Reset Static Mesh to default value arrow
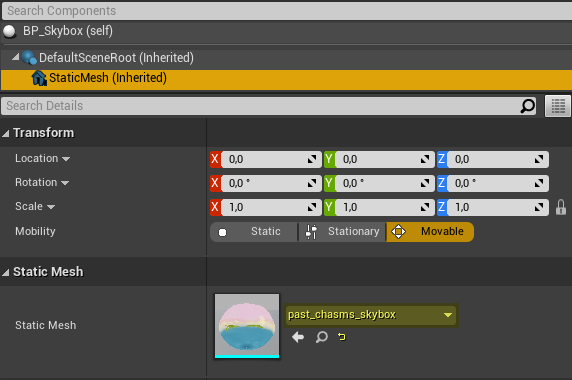 [x=342, y=337]
